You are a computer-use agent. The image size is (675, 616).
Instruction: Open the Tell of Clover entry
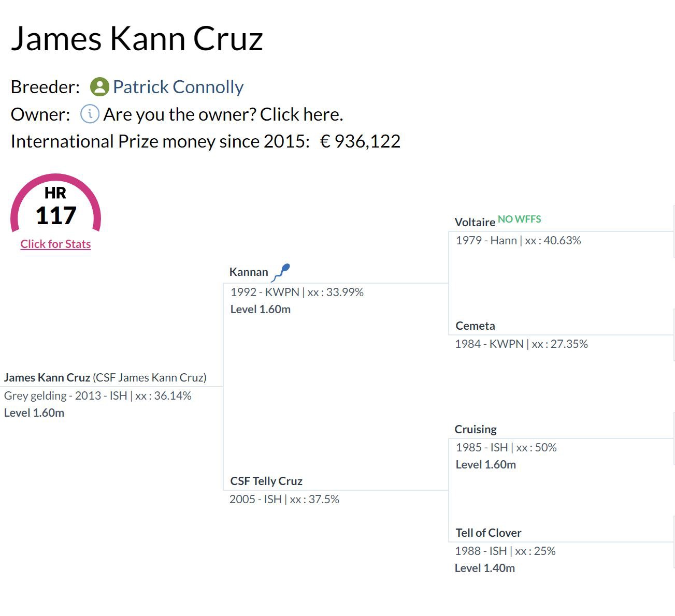tap(489, 533)
